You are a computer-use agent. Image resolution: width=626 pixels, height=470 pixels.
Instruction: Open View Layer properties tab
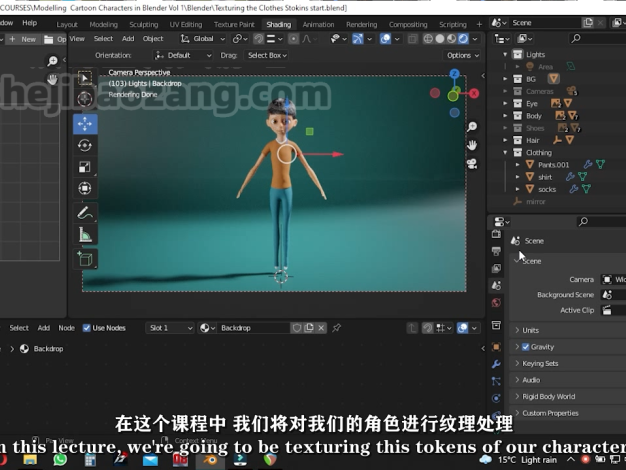pos(496,268)
